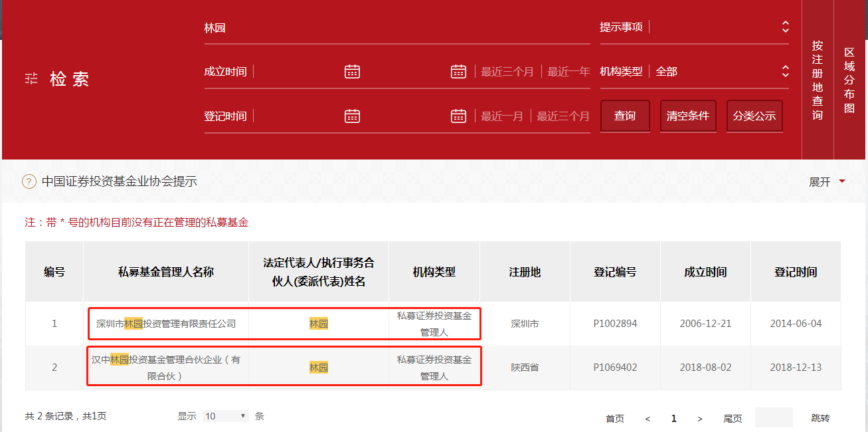The image size is (868, 432).
Task: Click the 中国证券投资基金业协会提示 heading
Action: tap(120, 181)
